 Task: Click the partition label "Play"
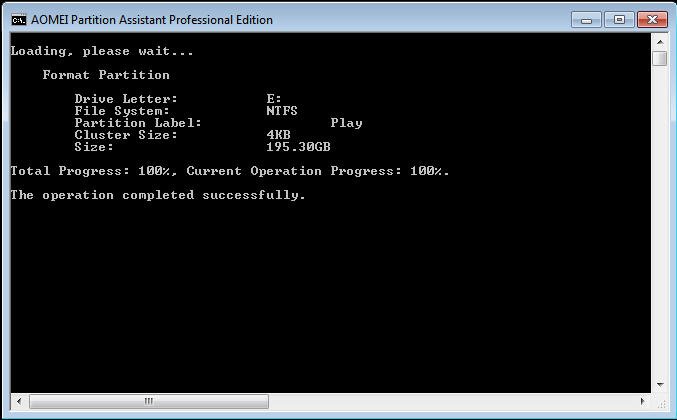coord(346,123)
